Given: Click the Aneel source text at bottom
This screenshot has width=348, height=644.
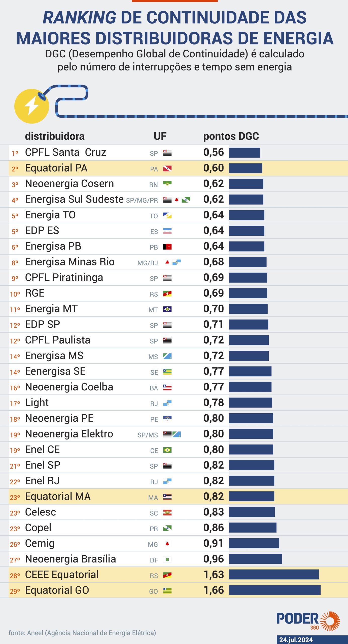Looking at the screenshot, I should (82, 633).
